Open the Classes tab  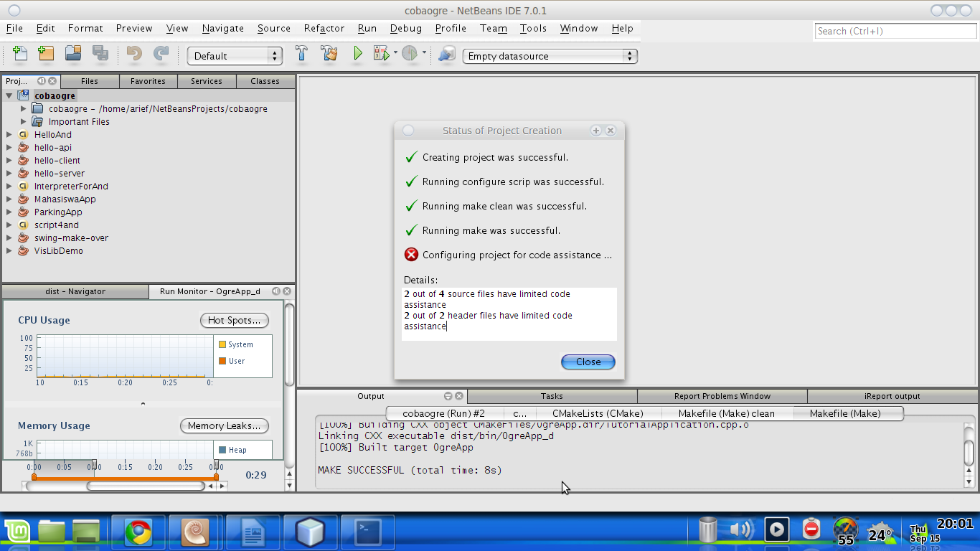click(265, 81)
